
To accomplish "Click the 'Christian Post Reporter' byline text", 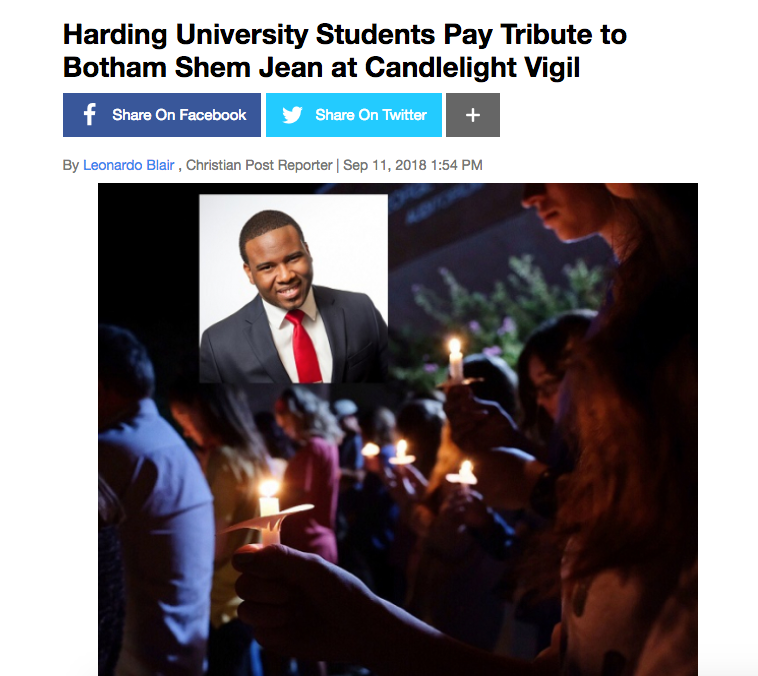I will point(259,165).
